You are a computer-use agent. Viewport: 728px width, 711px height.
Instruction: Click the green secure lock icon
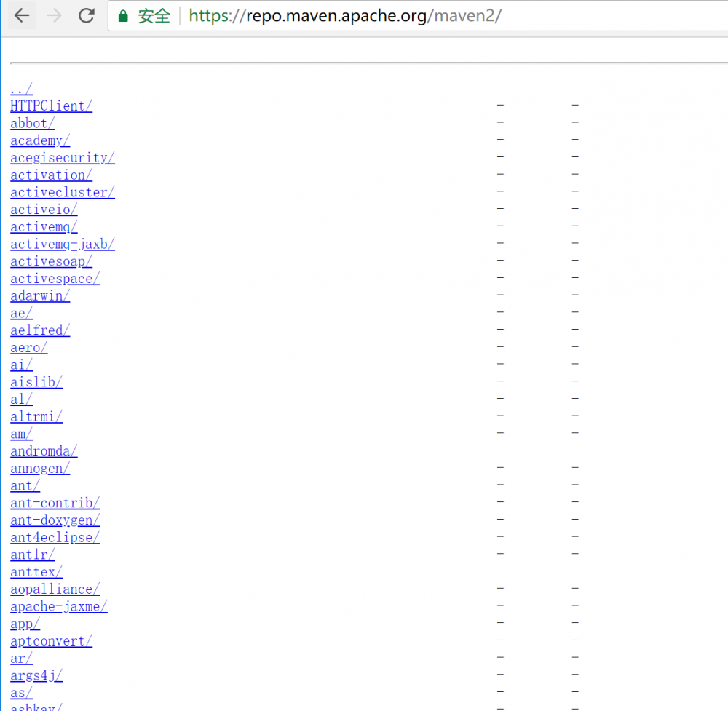[123, 16]
